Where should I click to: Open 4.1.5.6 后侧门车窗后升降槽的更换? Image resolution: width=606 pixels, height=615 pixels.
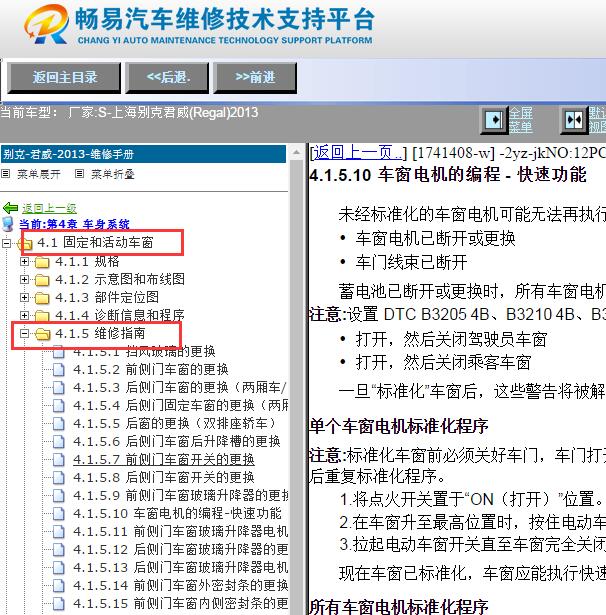point(177,442)
